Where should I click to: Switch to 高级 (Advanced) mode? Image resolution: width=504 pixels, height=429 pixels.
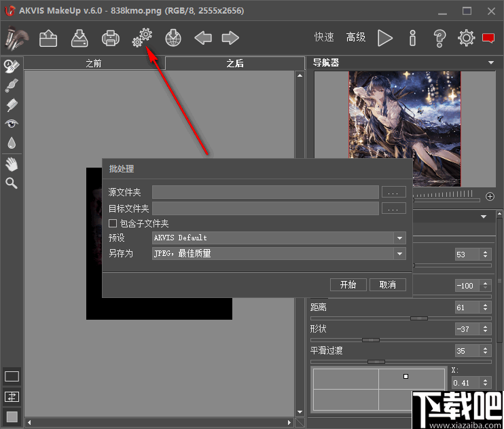click(x=356, y=37)
